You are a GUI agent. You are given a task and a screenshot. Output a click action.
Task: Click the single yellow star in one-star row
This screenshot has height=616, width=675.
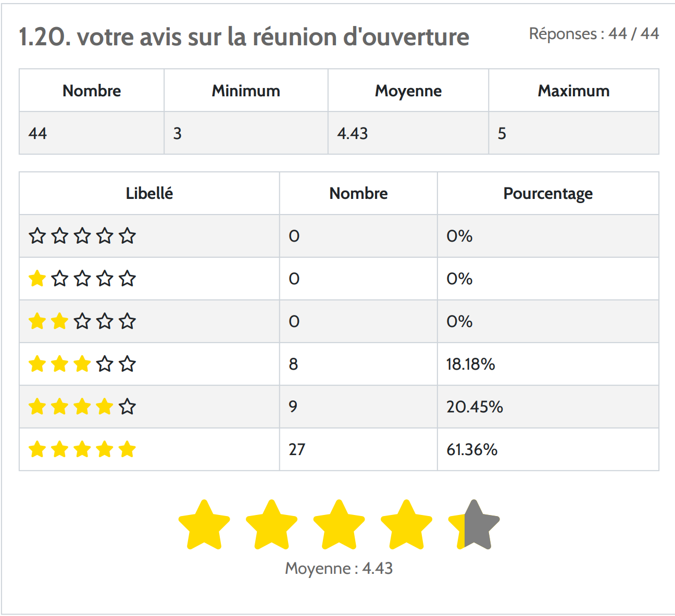[37, 279]
